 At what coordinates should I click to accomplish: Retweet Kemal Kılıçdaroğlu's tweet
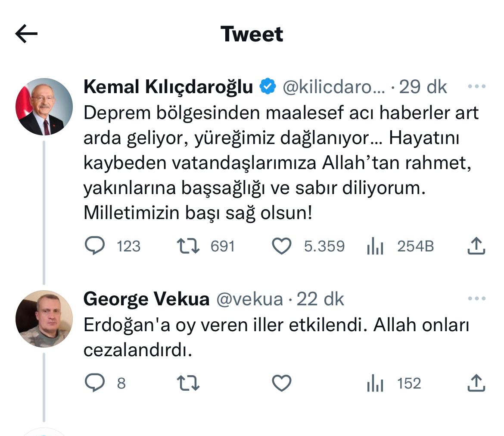189,246
